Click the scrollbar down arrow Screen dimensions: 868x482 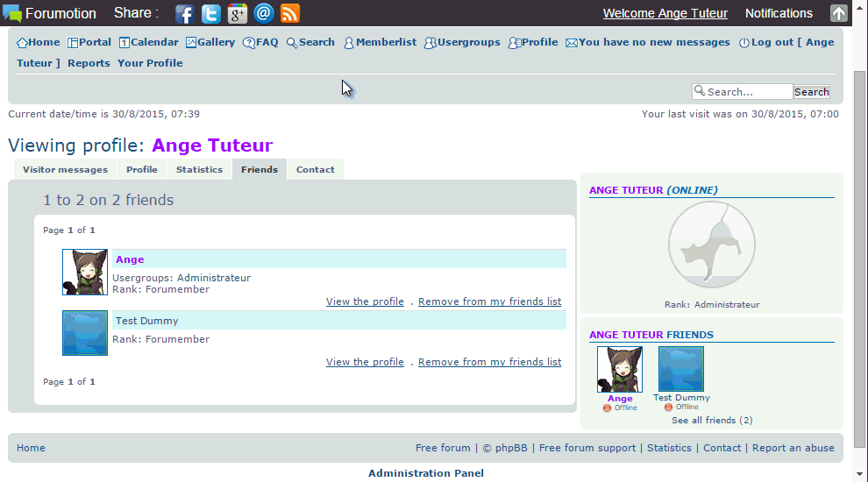859,474
